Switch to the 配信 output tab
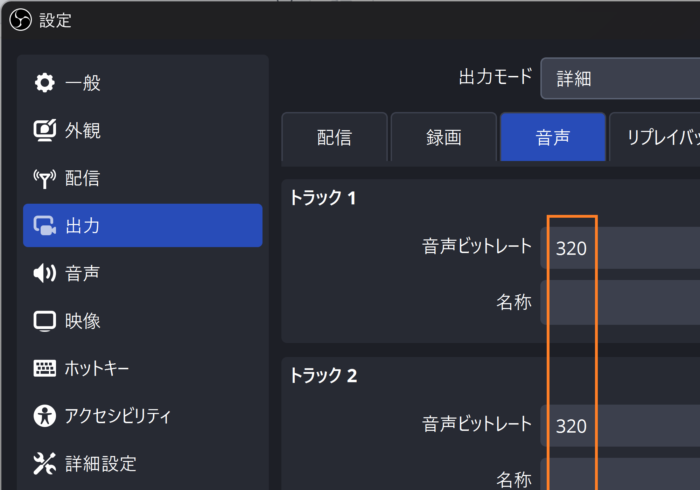This screenshot has width=700, height=490. point(334,137)
